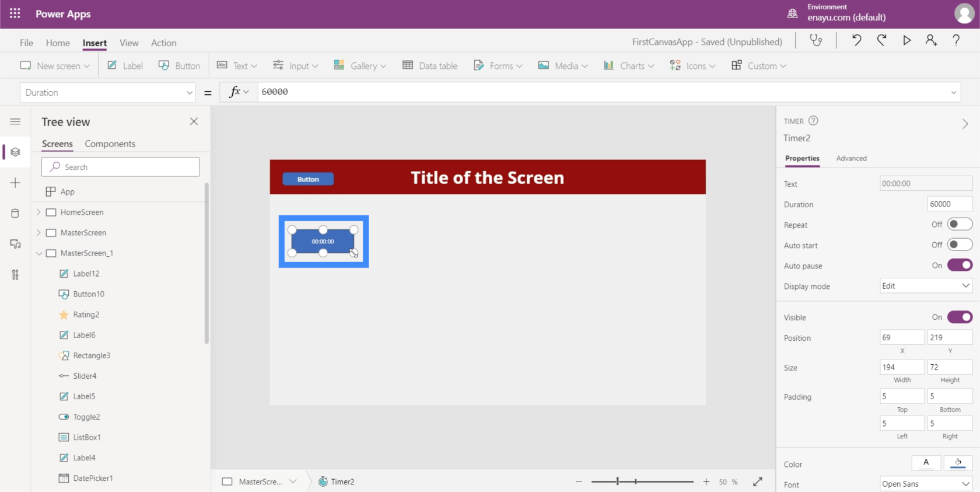
Task: Click the Environment icon
Action: click(x=792, y=13)
